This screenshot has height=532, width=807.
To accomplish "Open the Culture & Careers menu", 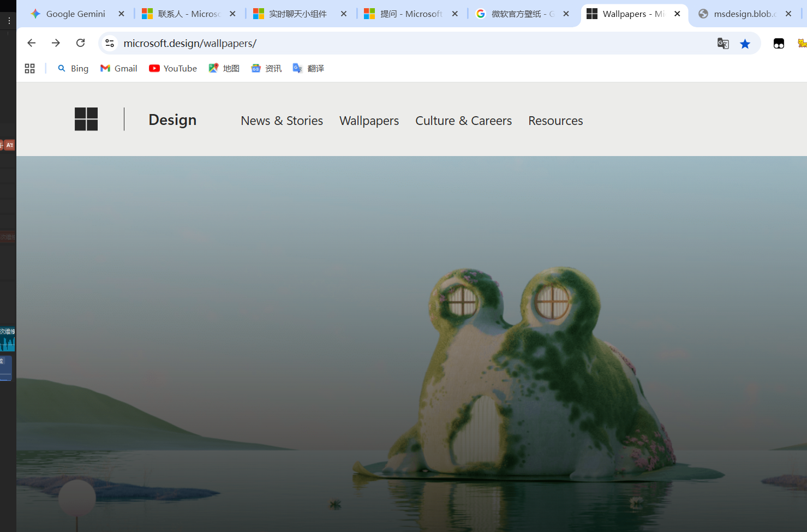I will pos(464,121).
